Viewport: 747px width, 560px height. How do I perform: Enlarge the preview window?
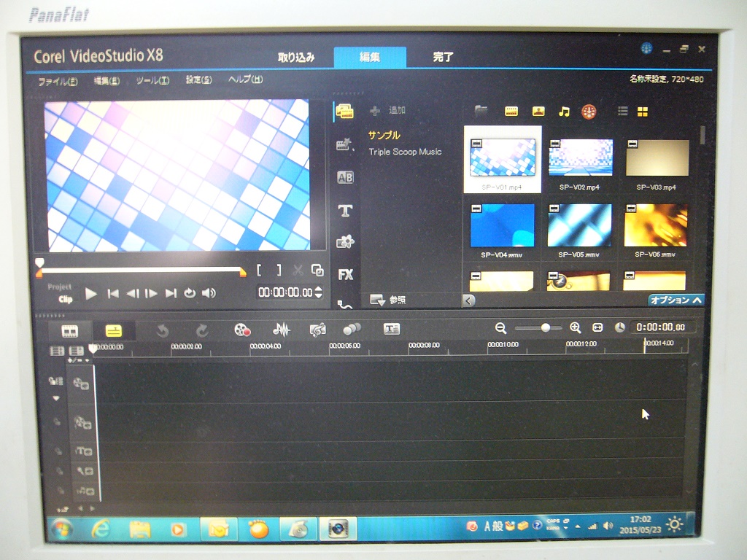(317, 270)
